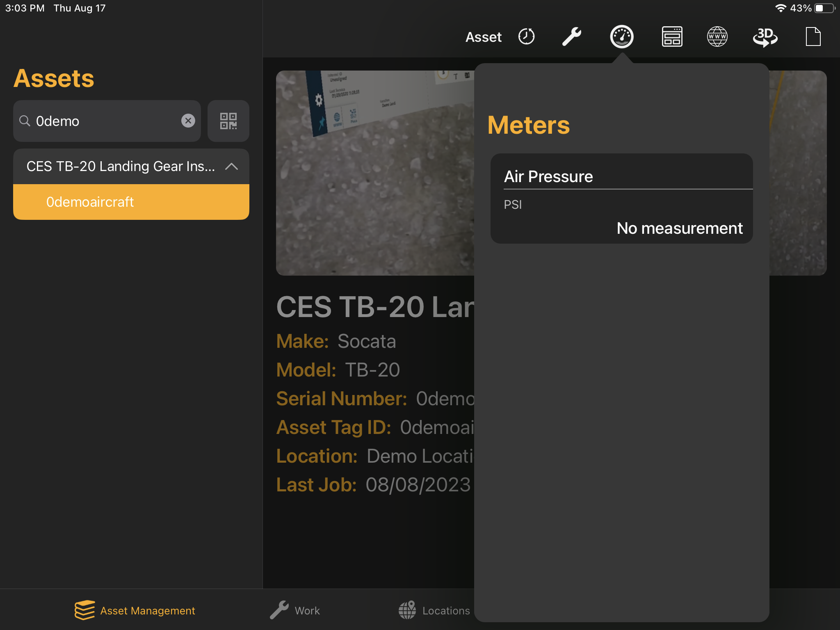Switch to the Work tab
Image resolution: width=840 pixels, height=630 pixels.
(294, 610)
